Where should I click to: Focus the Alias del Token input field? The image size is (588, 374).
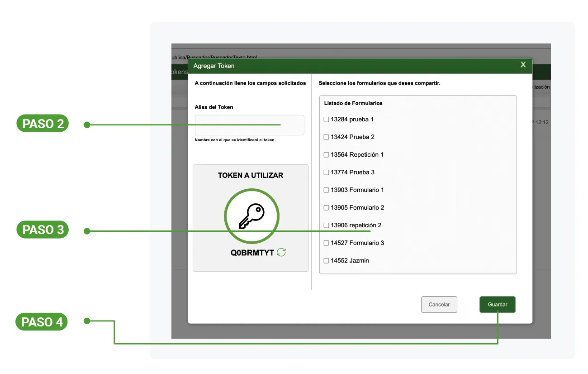tap(250, 125)
